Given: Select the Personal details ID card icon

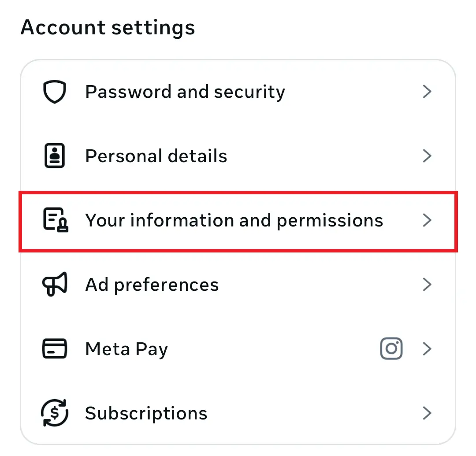Looking at the screenshot, I should click(55, 156).
